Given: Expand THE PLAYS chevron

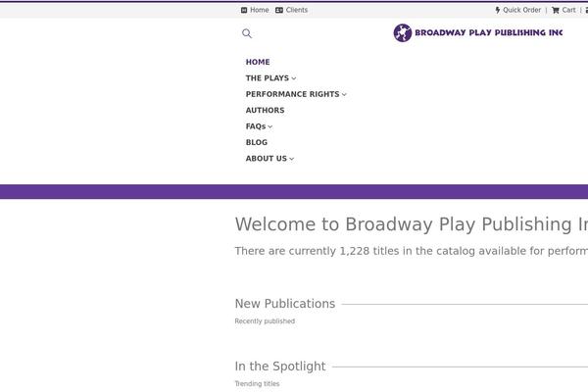Looking at the screenshot, I should 294,78.
